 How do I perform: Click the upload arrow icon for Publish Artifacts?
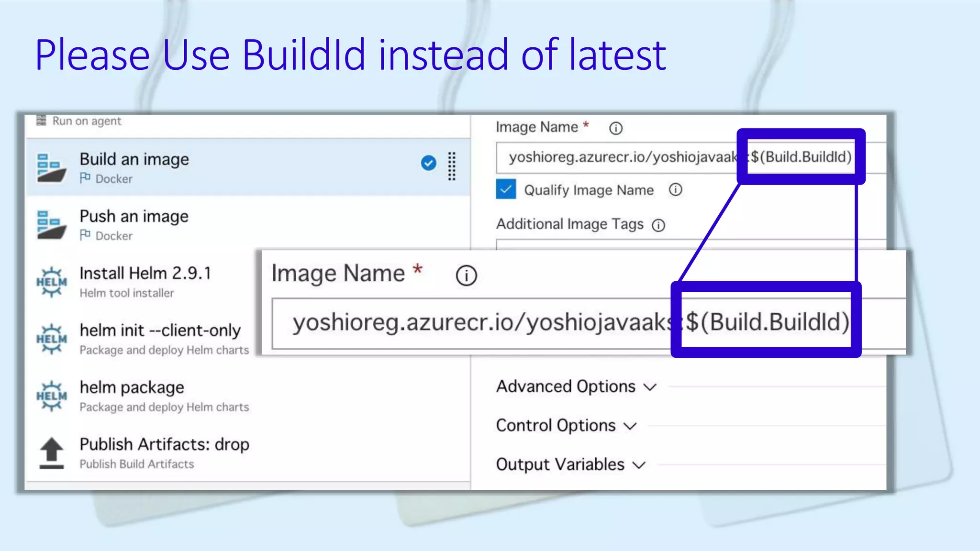click(51, 453)
